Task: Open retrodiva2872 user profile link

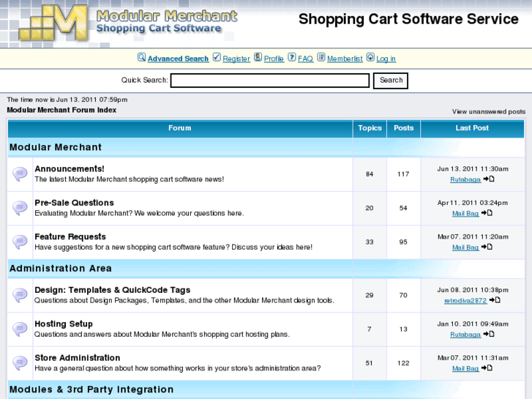Action: click(x=465, y=300)
